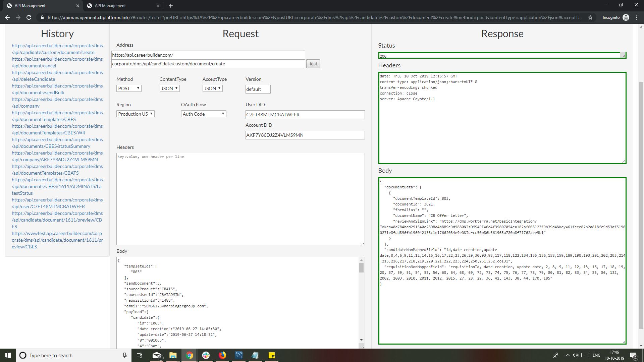This screenshot has width=644, height=362.
Task: Open File Explorer from the taskbar
Action: click(x=173, y=355)
